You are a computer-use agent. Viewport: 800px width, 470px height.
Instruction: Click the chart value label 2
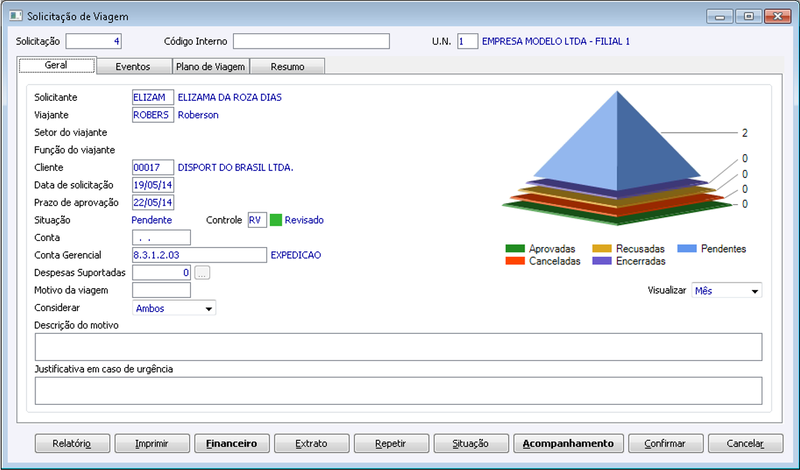[x=745, y=133]
